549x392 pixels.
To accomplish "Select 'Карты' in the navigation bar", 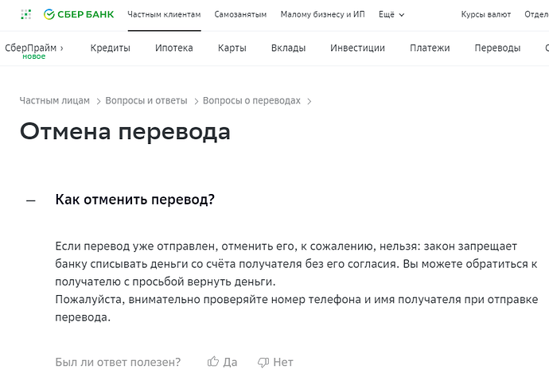I will tap(232, 48).
